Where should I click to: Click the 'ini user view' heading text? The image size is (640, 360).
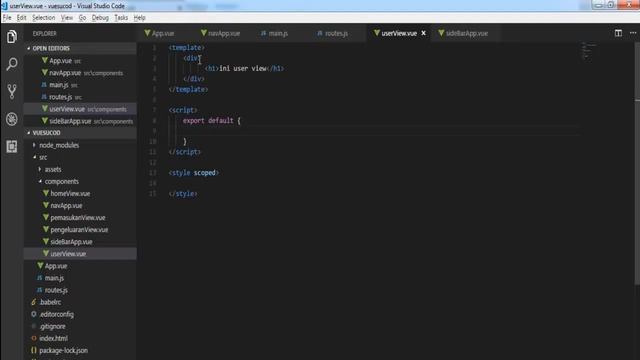coord(243,68)
